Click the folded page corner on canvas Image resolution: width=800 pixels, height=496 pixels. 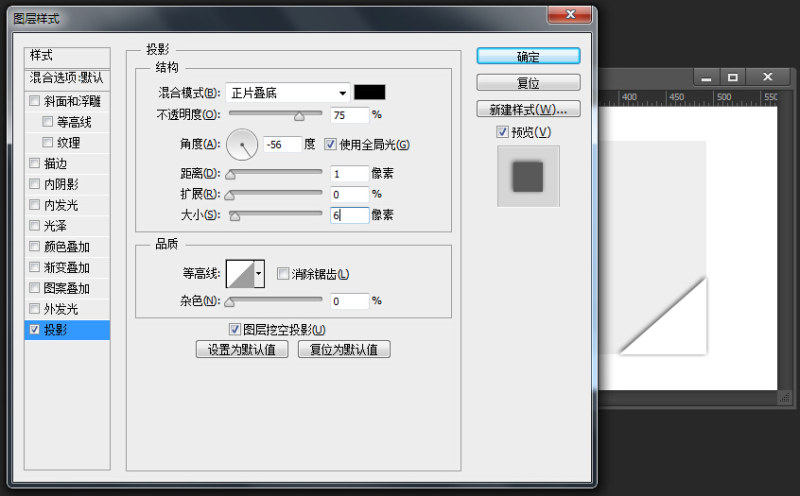point(676,327)
